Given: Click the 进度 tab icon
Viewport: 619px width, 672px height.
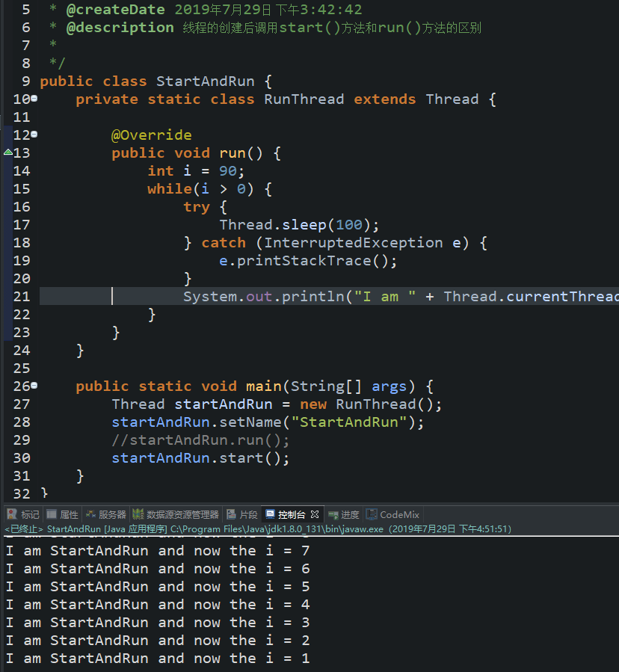Looking at the screenshot, I should 333,515.
